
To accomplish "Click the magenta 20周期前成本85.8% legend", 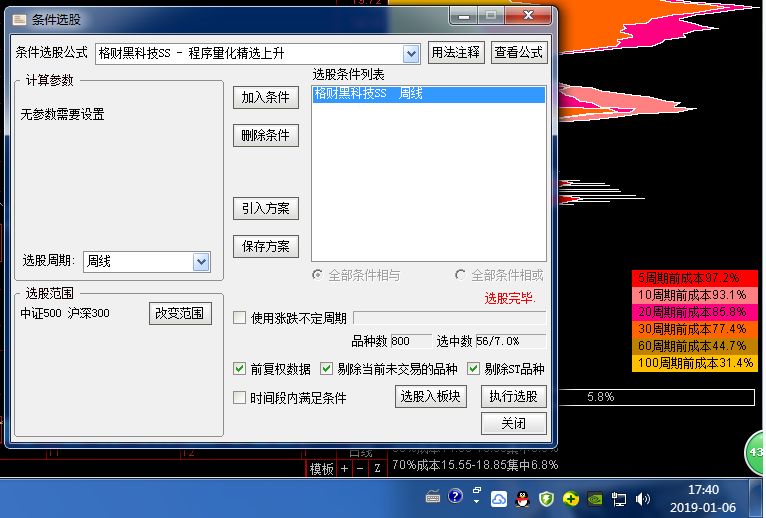I will pos(694,312).
